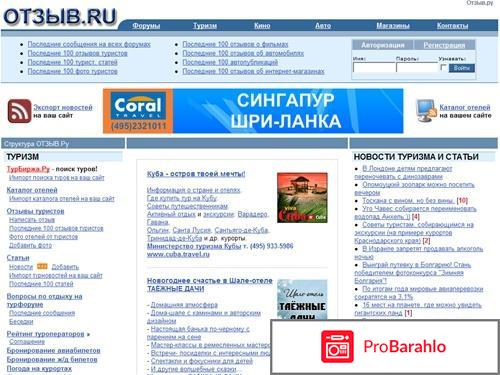The height and width of the screenshot is (375, 500).
Task: Click the ОТЗЫВ.RU site logo
Action: pyautogui.click(x=60, y=17)
